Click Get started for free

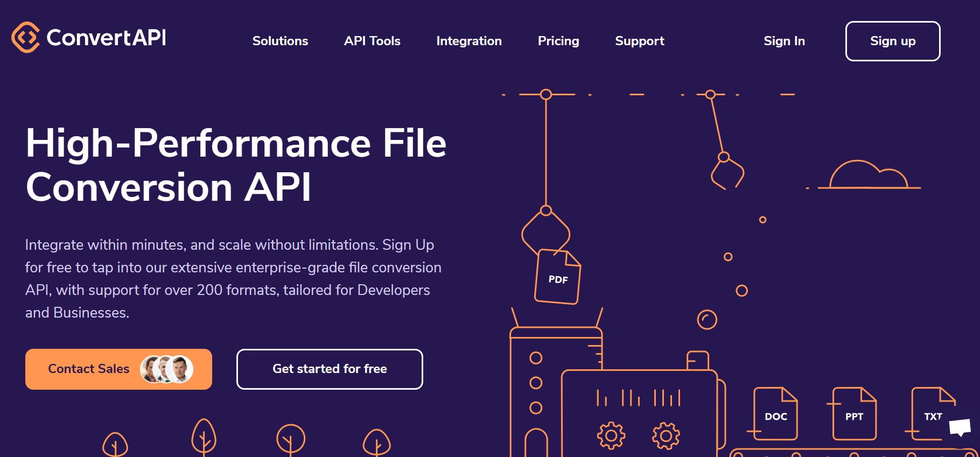pos(330,369)
